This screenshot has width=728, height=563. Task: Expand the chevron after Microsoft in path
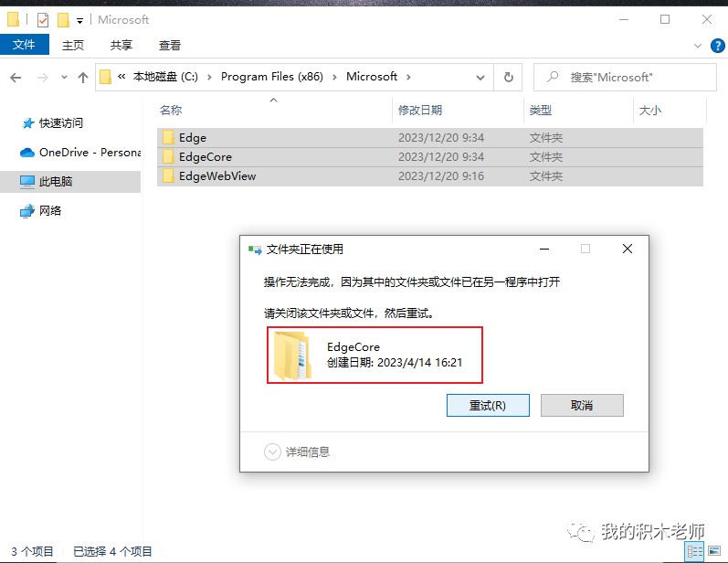coord(408,77)
